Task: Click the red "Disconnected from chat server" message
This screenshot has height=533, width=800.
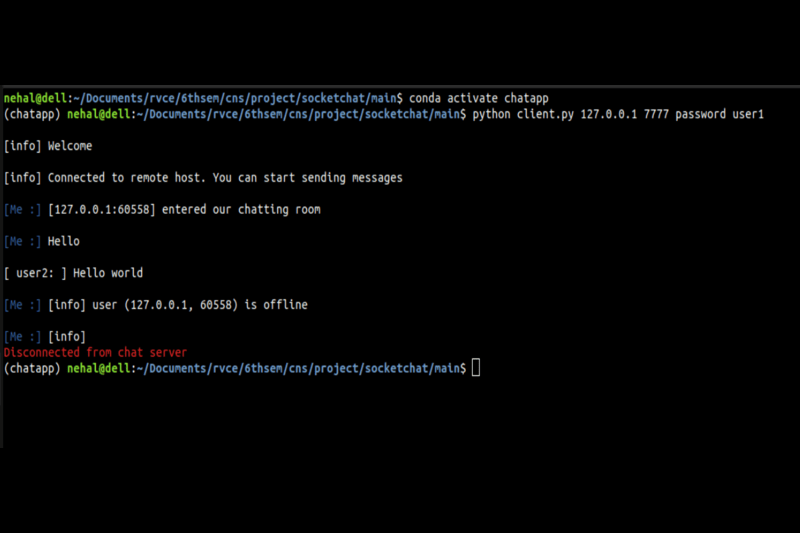Action: click(x=95, y=352)
